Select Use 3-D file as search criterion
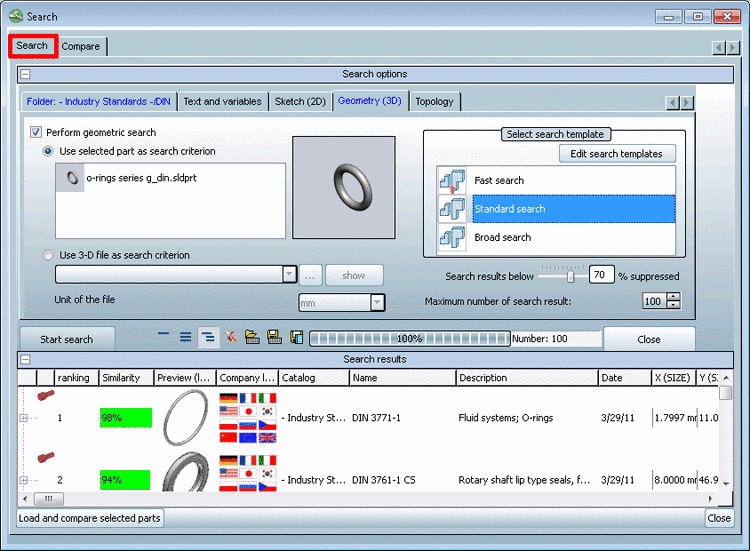This screenshot has width=750, height=551. [x=49, y=255]
